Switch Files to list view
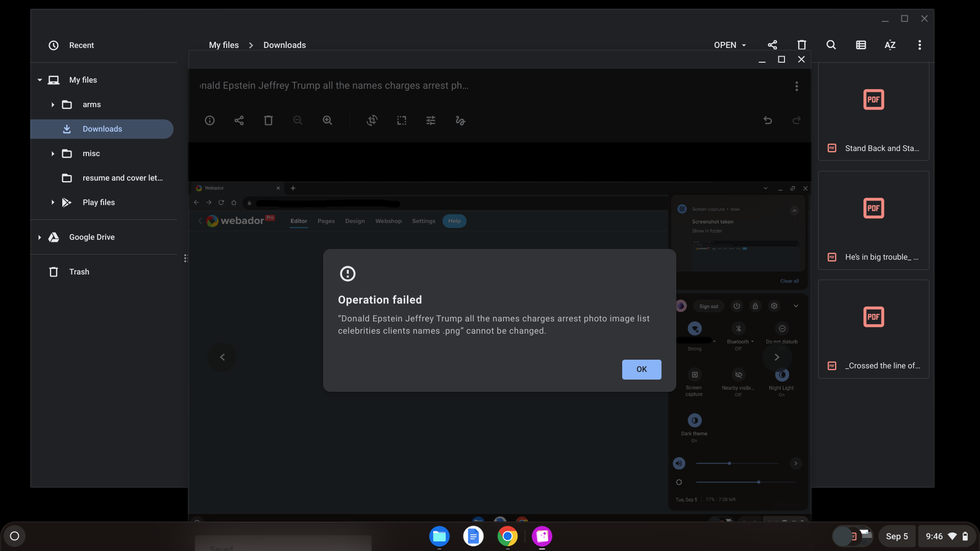 [x=861, y=45]
